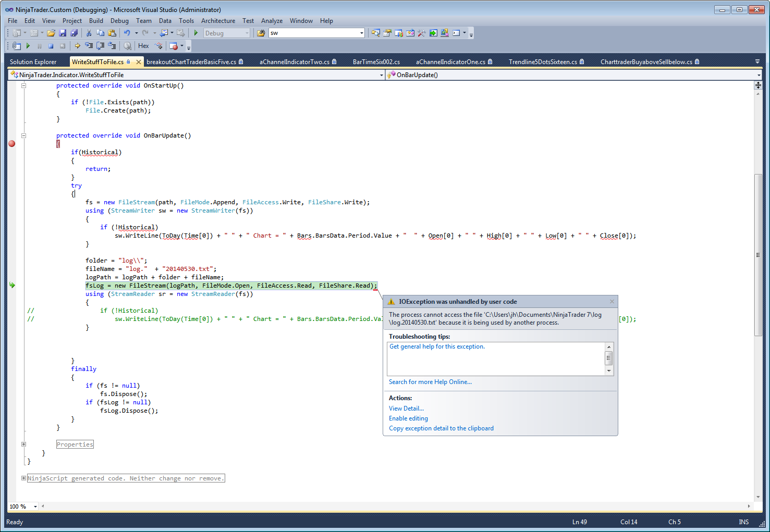Image resolution: width=770 pixels, height=532 pixels.
Task: Click the Save All icon
Action: pyautogui.click(x=74, y=33)
